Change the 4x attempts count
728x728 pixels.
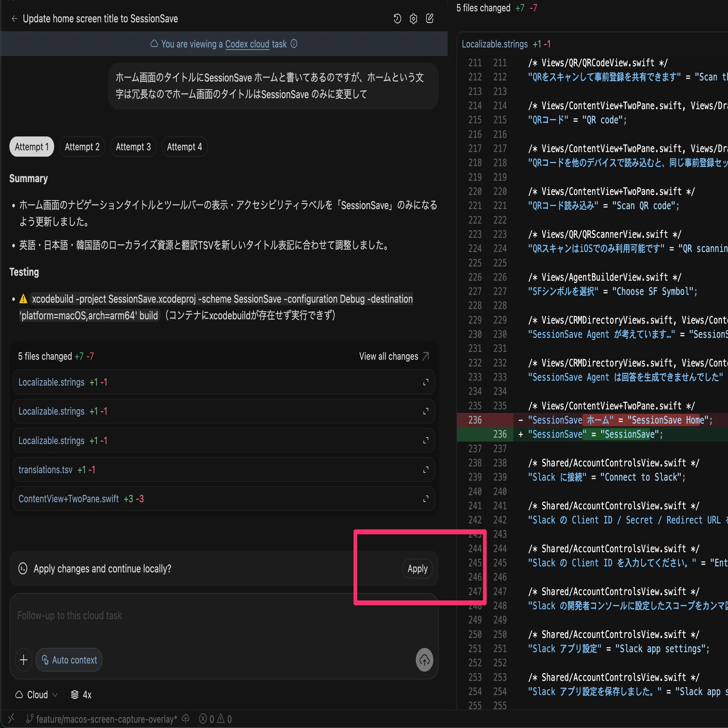(x=81, y=695)
